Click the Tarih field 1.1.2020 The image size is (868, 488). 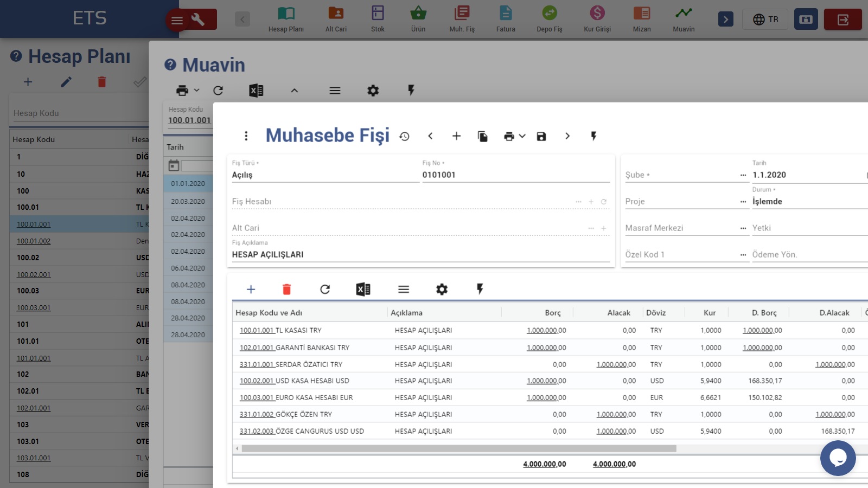[x=807, y=175]
